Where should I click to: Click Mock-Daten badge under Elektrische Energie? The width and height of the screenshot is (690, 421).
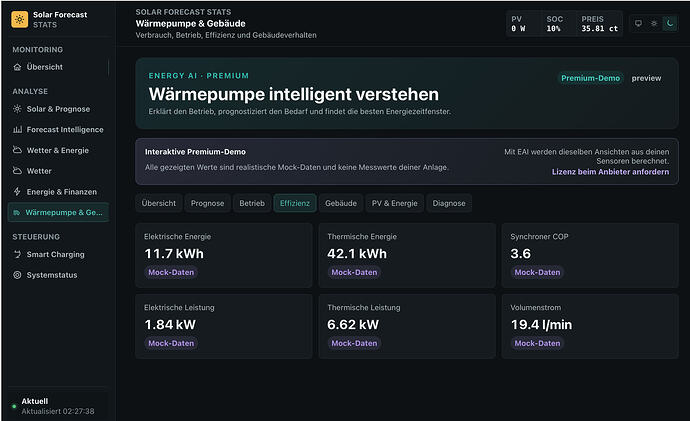(x=171, y=272)
